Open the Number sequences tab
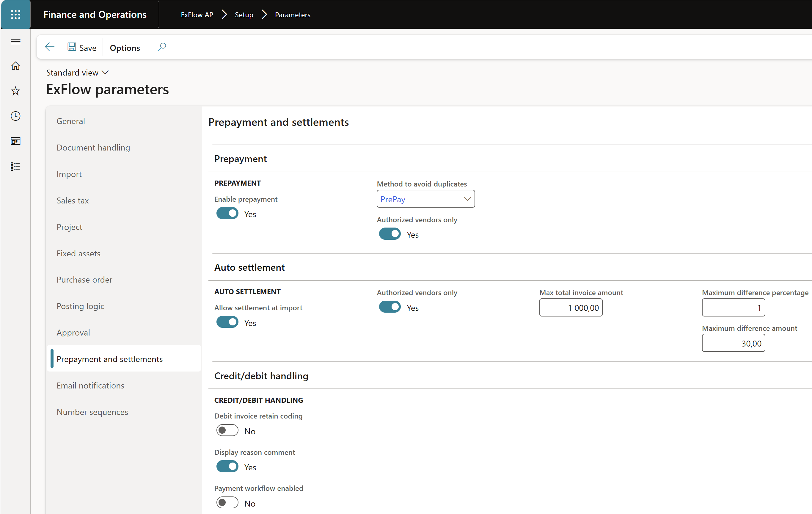The width and height of the screenshot is (812, 514). tap(124, 412)
